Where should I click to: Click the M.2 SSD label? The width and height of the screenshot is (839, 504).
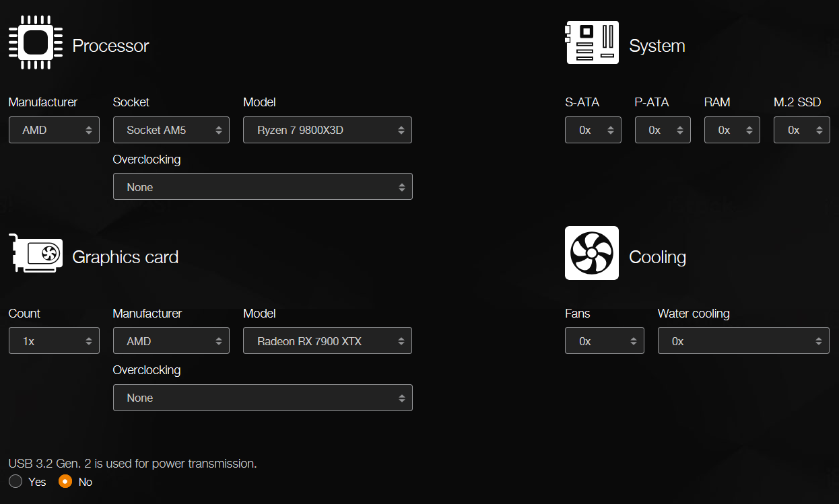click(x=797, y=102)
